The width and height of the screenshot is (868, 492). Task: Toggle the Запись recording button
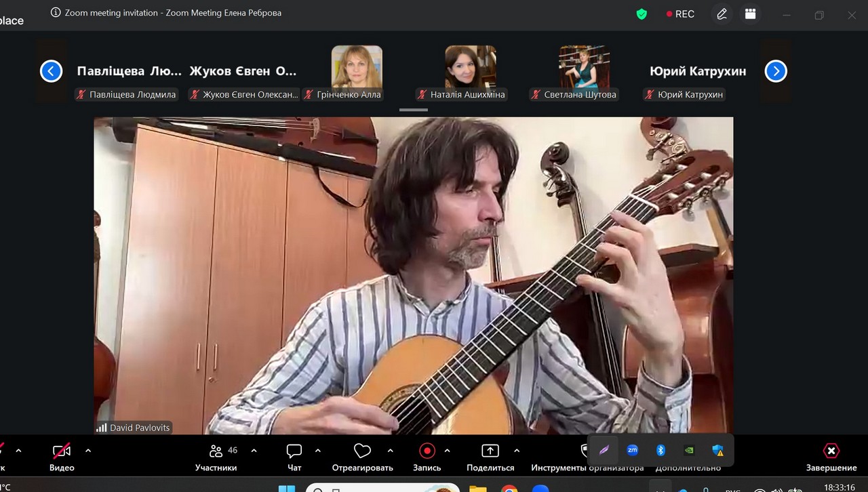[x=427, y=451]
